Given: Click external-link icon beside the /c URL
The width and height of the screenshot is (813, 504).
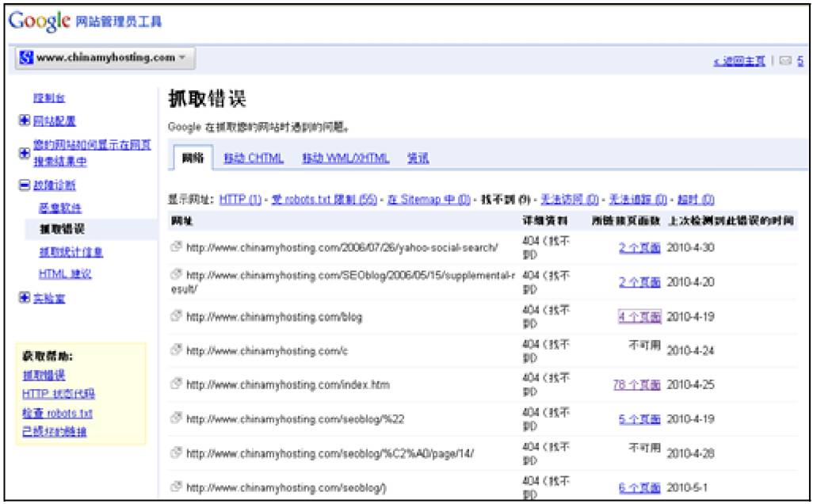Looking at the screenshot, I should pos(176,349).
